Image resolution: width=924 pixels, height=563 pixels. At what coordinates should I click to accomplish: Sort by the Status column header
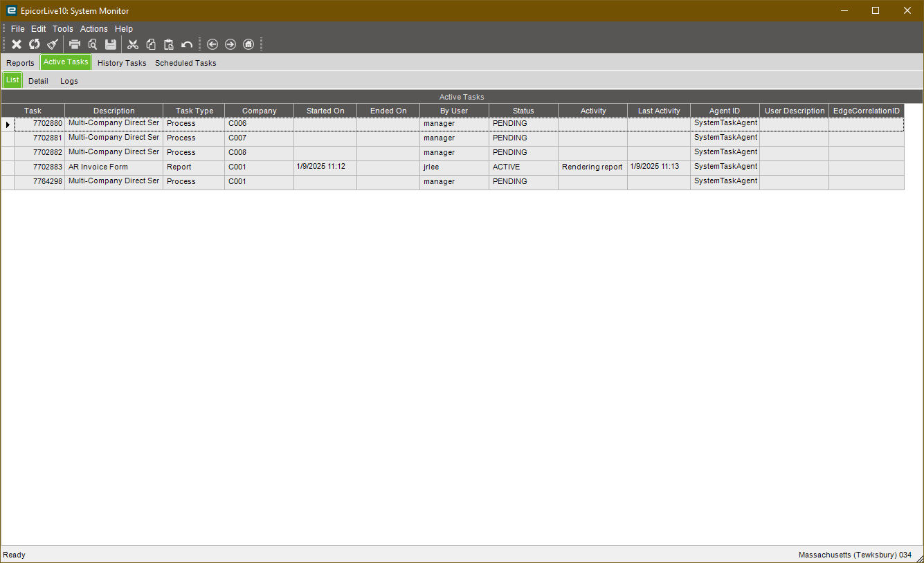523,111
